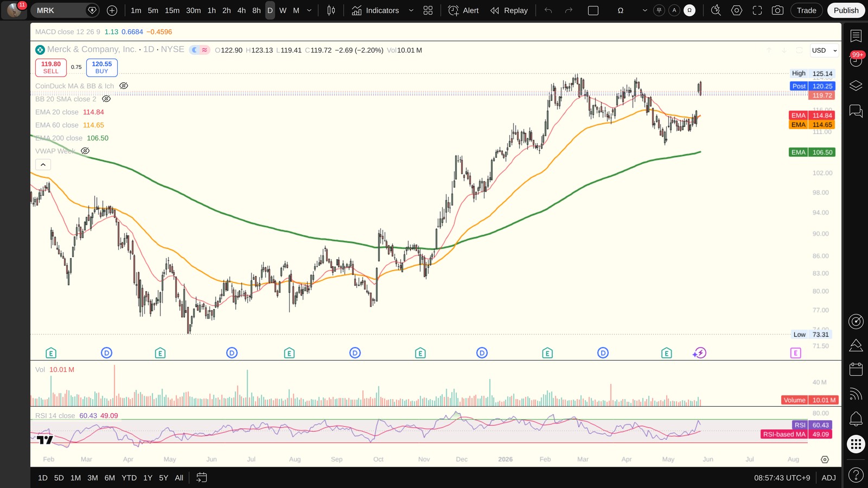The image size is (868, 488).
Task: Open timezone menu 08:57:43 UTC+9
Action: 782,478
